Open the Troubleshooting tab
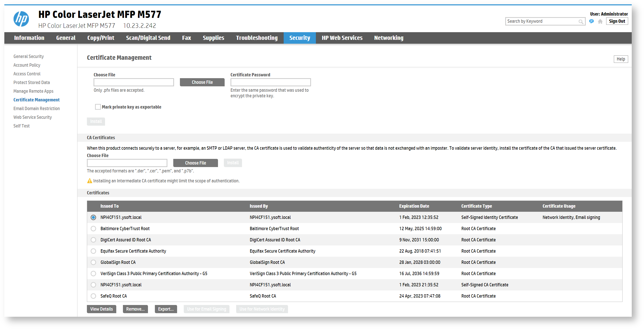 (x=257, y=38)
